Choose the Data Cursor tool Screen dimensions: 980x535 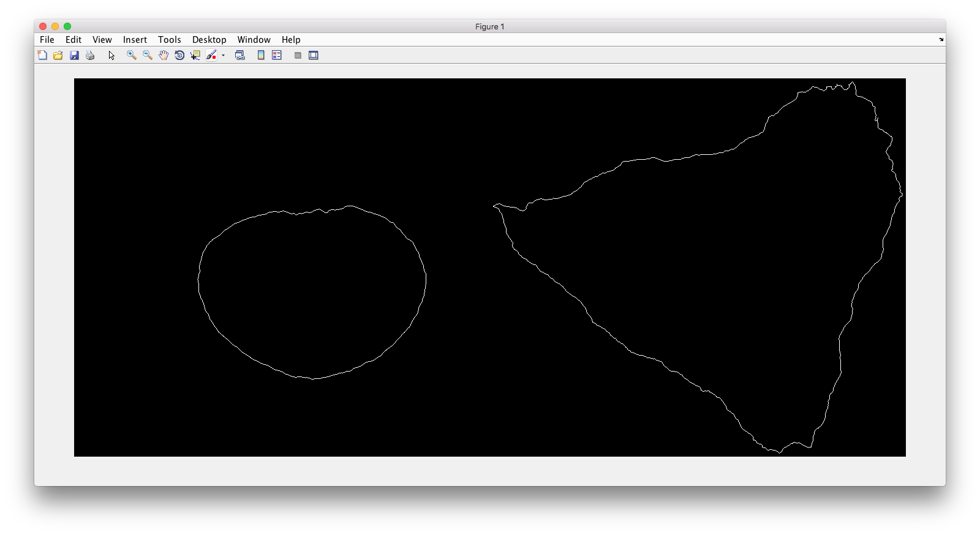[x=195, y=55]
